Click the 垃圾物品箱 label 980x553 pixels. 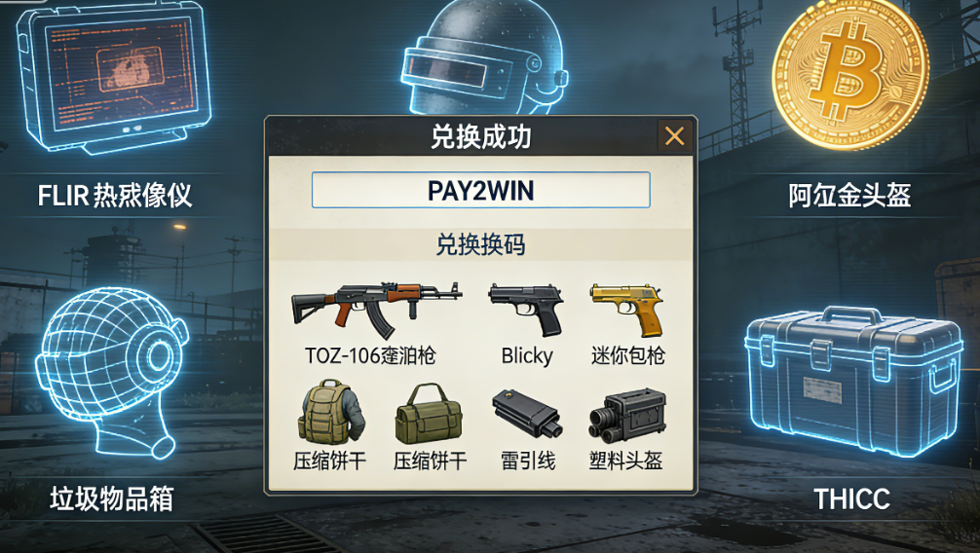point(111,498)
